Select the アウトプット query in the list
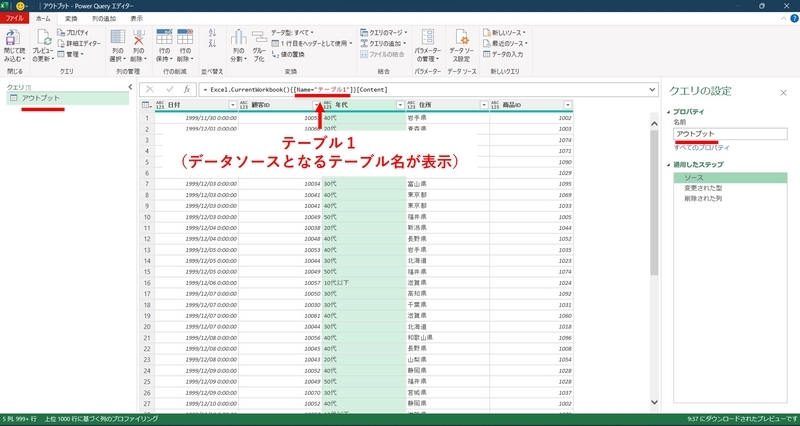The width and height of the screenshot is (800, 426). tap(67, 98)
